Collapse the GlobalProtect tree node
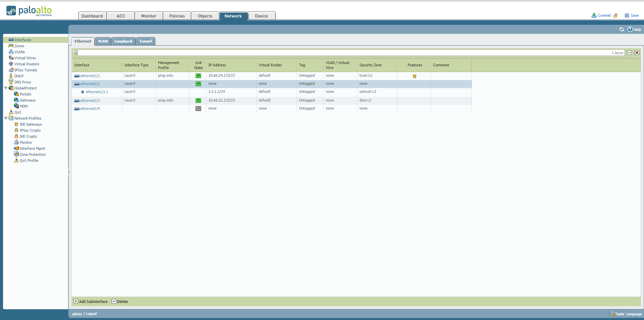The height and width of the screenshot is (320, 644). tap(6, 88)
